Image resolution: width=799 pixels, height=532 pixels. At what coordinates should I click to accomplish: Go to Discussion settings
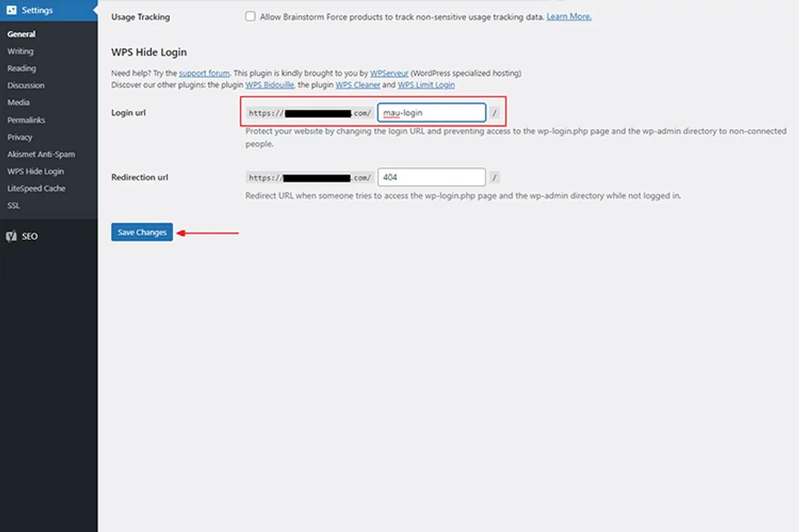click(x=26, y=85)
